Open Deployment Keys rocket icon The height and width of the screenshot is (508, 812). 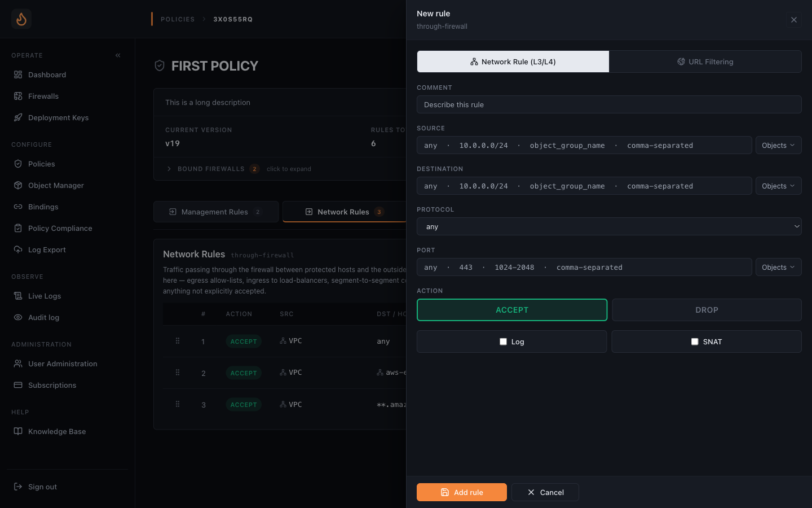[x=18, y=117]
